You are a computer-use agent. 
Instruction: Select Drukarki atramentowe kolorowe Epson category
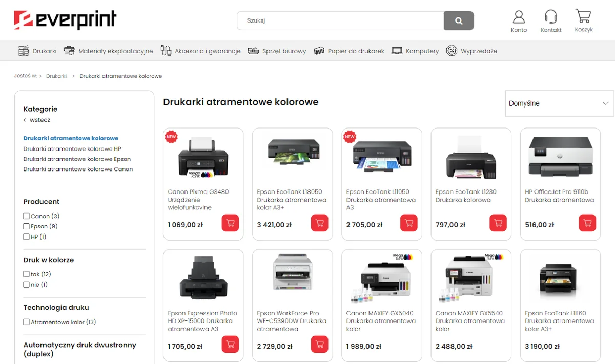tap(77, 159)
